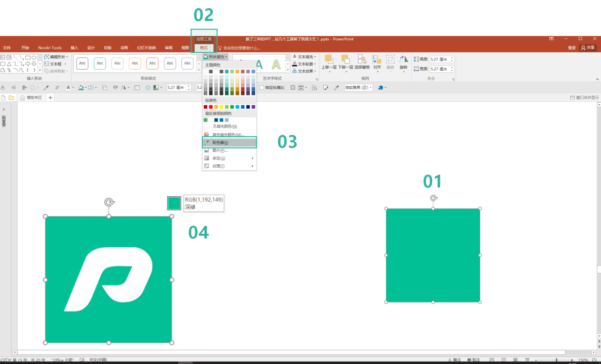Viewport: 601px width, 364px height.
Task: Go to the 插入 tab
Action: (74, 47)
